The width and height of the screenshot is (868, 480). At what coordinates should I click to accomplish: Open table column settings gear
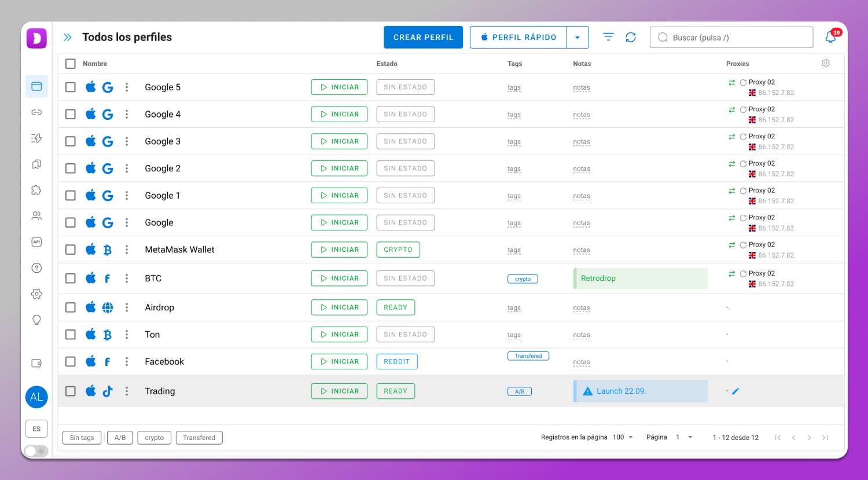(x=826, y=63)
